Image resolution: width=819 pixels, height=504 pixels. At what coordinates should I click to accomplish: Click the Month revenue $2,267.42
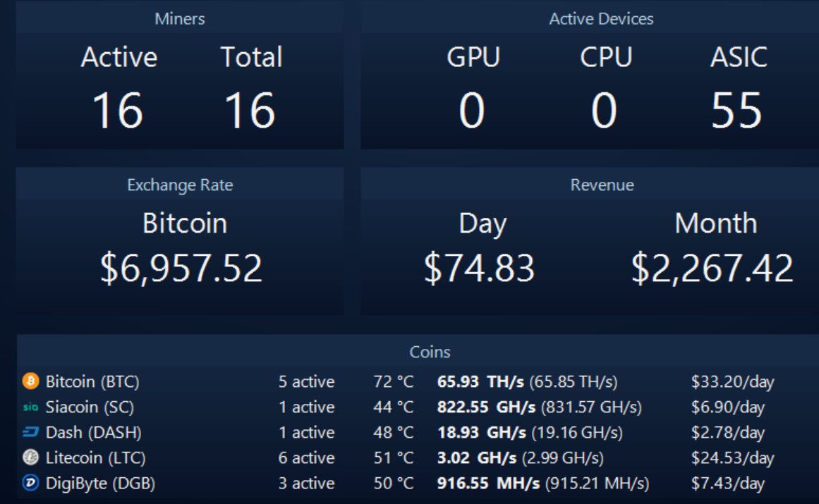click(712, 268)
